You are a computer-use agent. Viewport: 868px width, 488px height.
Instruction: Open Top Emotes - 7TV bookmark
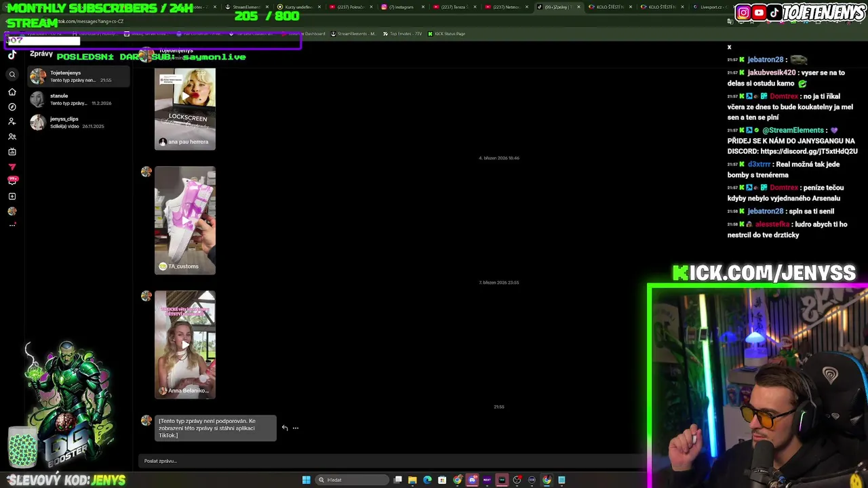tap(402, 34)
